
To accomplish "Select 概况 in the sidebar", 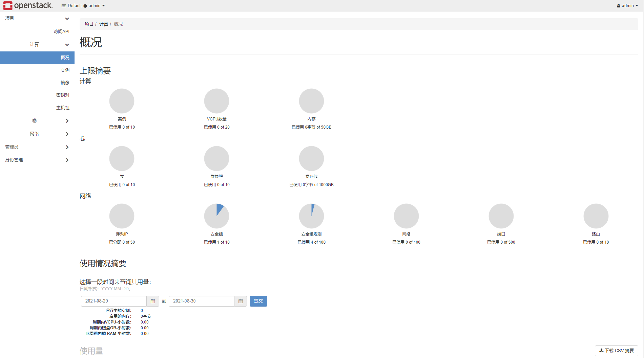I will click(x=37, y=58).
